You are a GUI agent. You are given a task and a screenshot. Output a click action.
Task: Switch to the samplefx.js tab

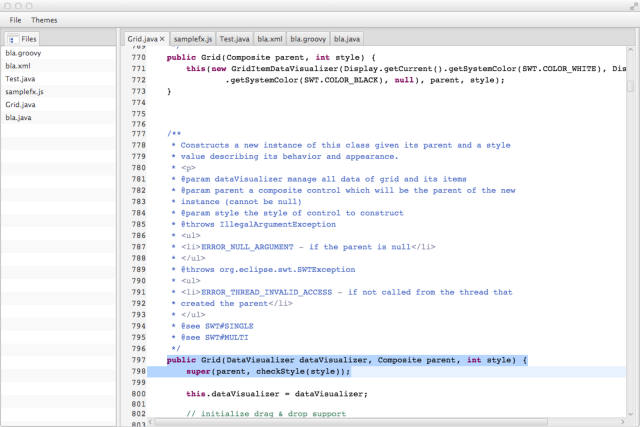[193, 39]
